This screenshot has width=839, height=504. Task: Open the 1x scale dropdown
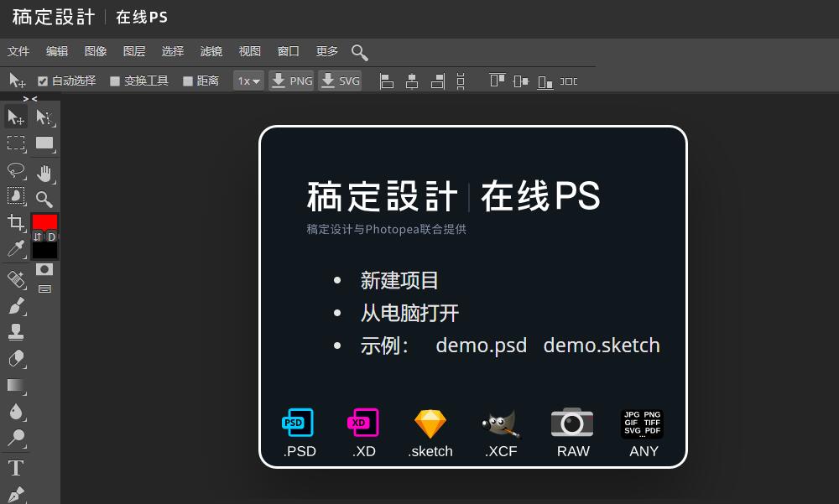click(249, 81)
